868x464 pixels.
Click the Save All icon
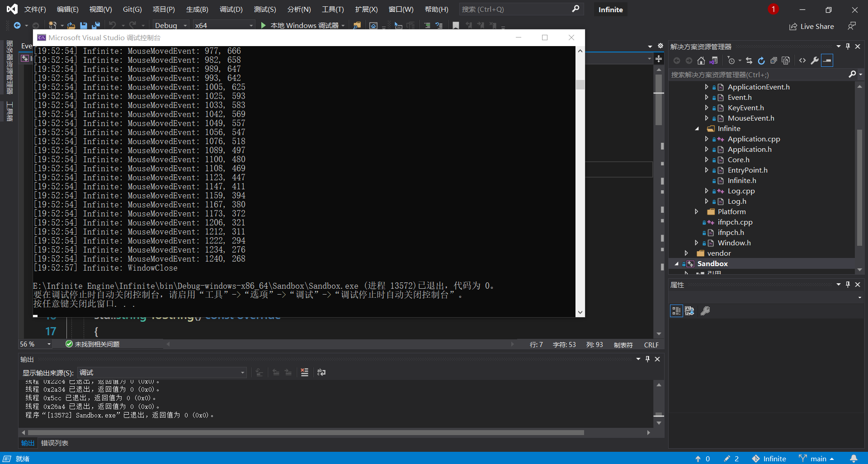95,25
